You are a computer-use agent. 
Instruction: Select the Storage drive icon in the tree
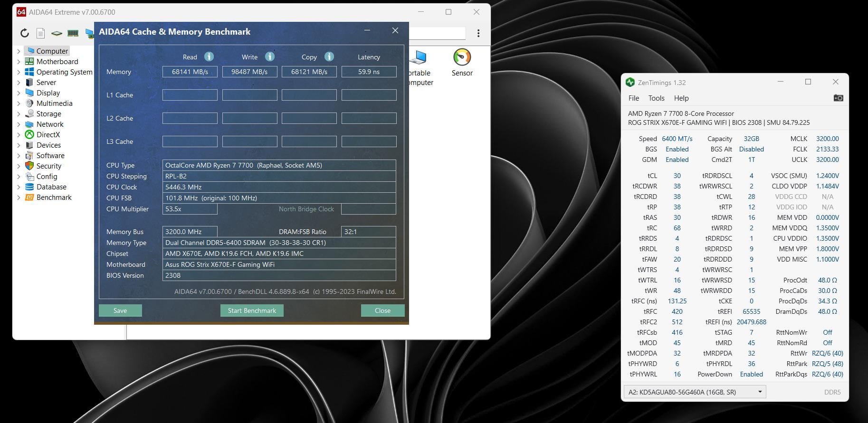(x=29, y=113)
